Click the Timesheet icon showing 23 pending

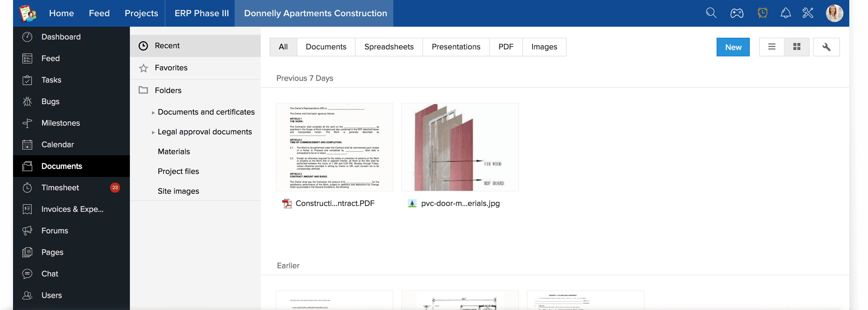click(27, 188)
